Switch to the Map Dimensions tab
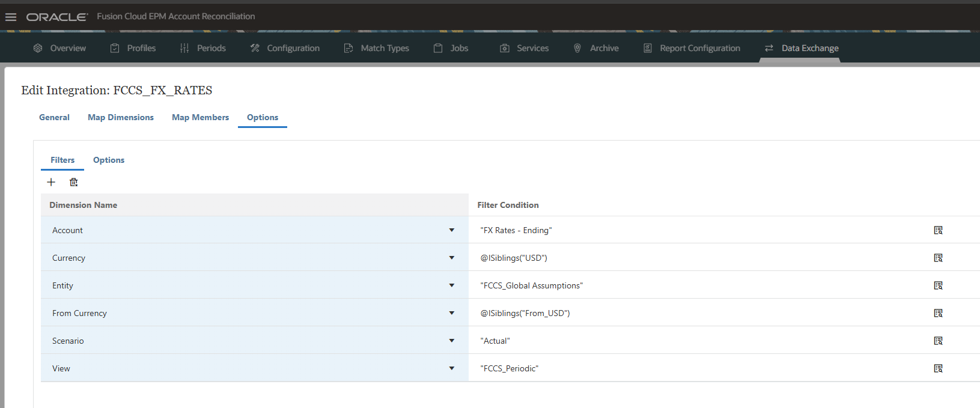Screen dimensions: 980x408 [x=121, y=117]
